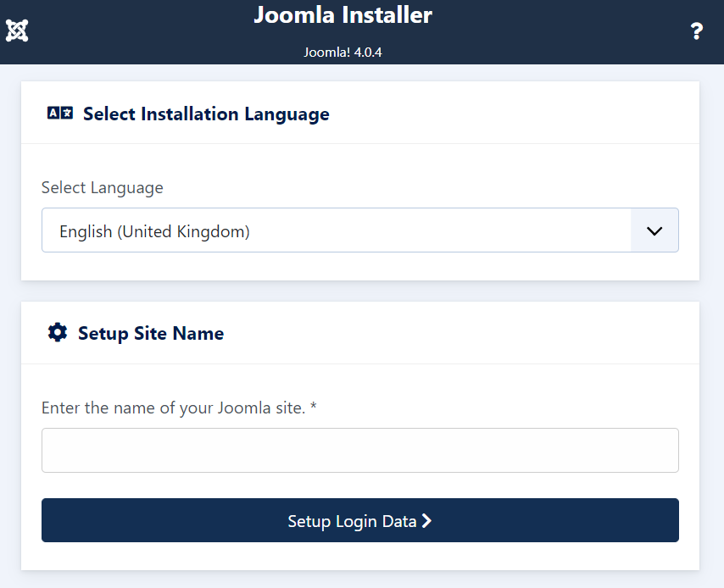Click the 'Enter the name of your Joomla site' label
This screenshot has width=724, height=588.
[x=179, y=408]
